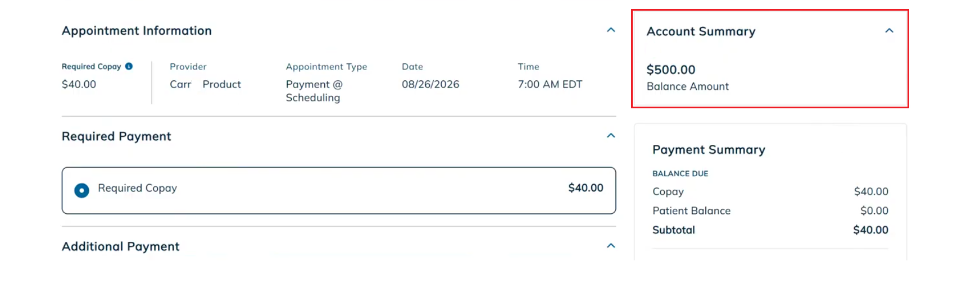980x289 pixels.
Task: Click the Account Summary heading
Action: (701, 31)
